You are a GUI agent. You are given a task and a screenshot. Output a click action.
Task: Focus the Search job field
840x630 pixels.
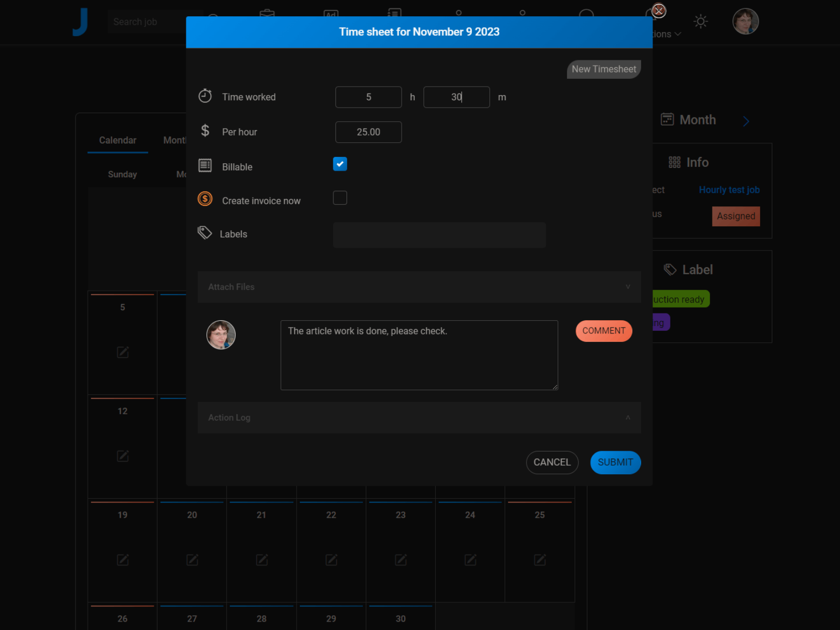click(147, 22)
